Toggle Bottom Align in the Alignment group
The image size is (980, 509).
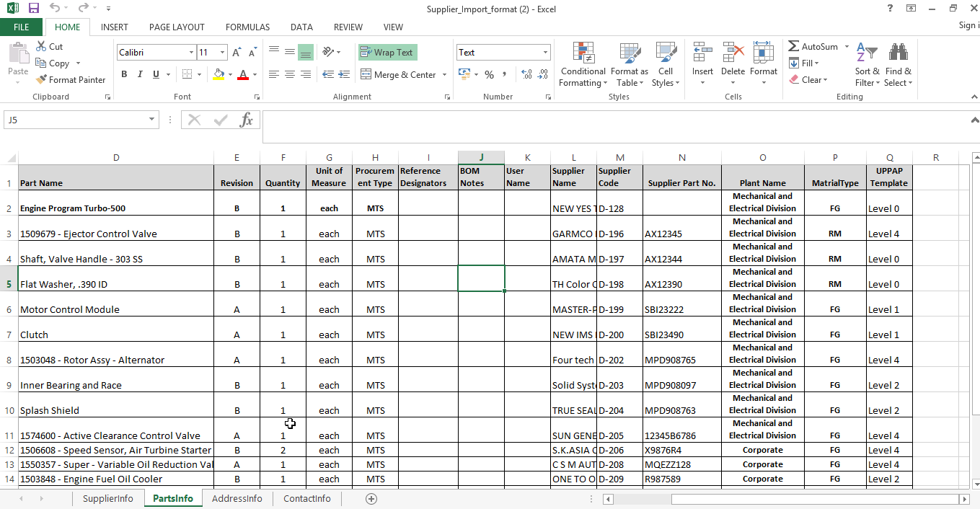point(306,52)
